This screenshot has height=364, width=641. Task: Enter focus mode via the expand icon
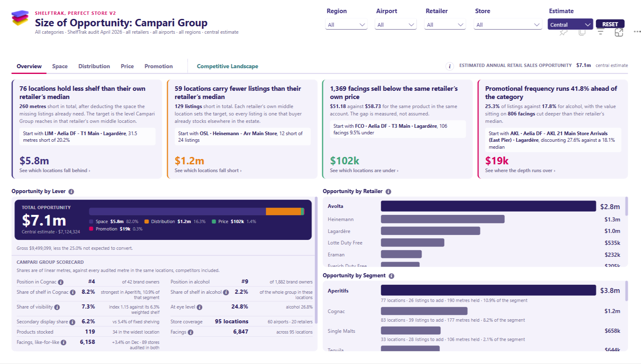[619, 32]
